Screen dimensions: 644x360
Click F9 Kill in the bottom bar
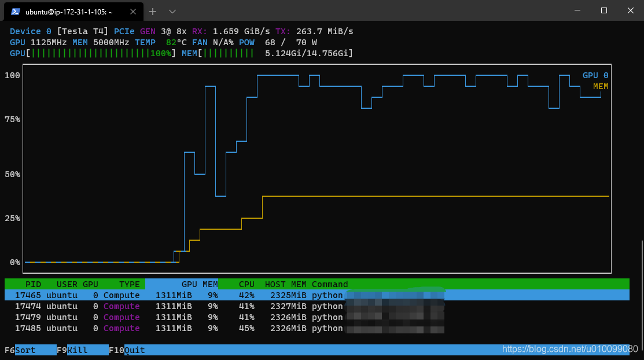83,350
